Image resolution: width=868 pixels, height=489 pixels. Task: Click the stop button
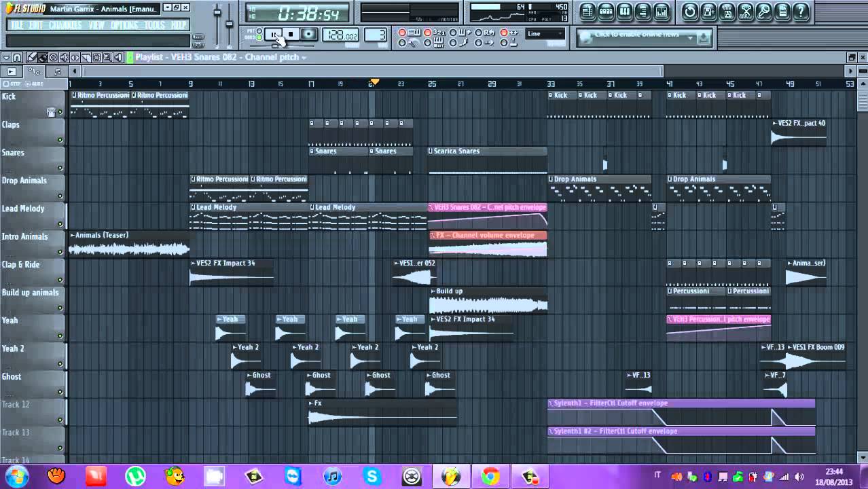291,35
